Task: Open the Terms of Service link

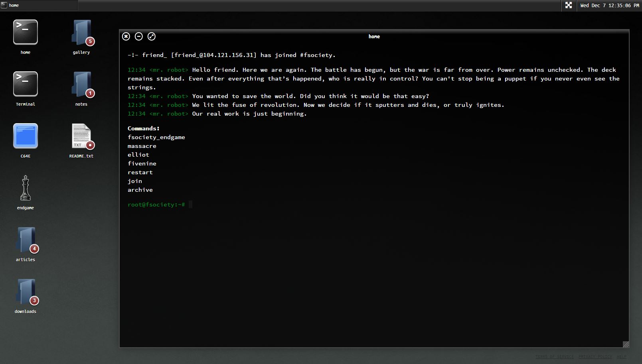Action: [x=555, y=356]
